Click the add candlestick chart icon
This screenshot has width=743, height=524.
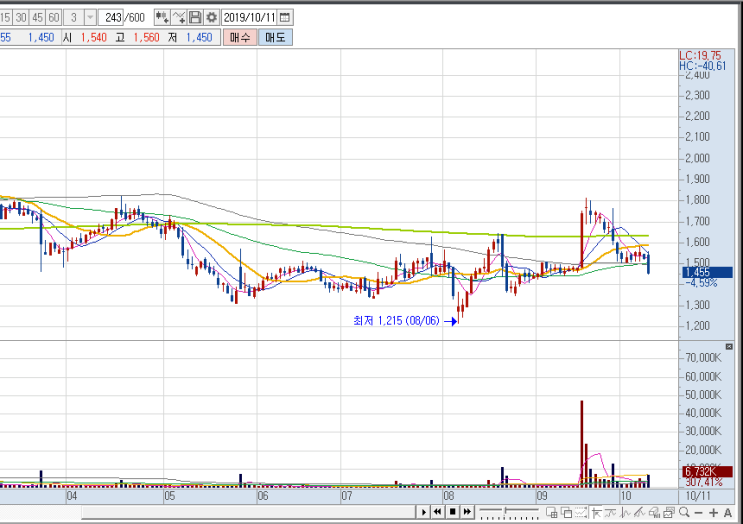(x=162, y=18)
